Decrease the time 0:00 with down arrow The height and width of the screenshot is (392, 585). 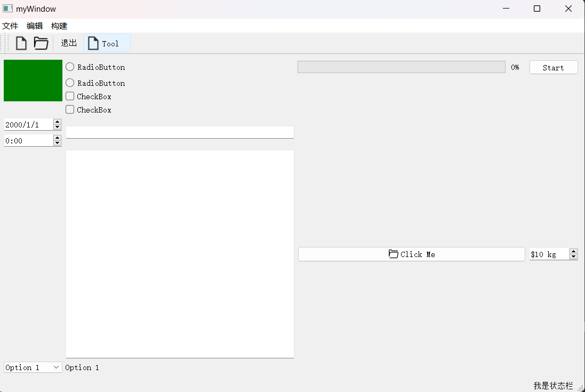[57, 143]
